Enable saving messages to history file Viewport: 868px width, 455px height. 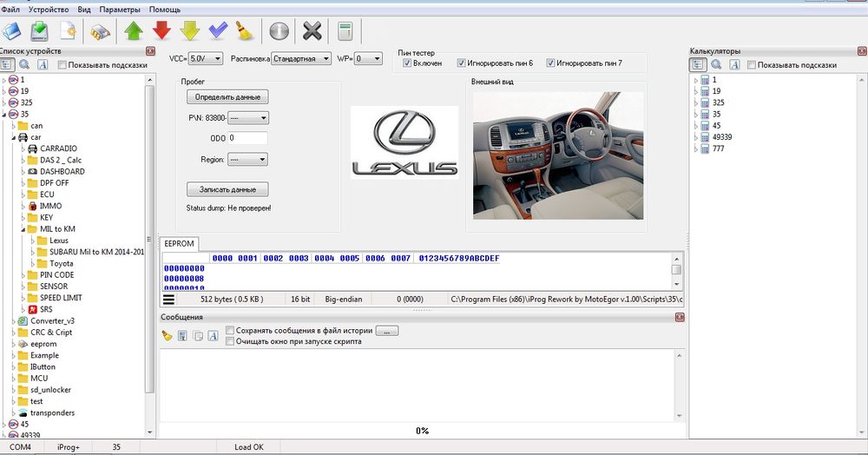coord(230,331)
